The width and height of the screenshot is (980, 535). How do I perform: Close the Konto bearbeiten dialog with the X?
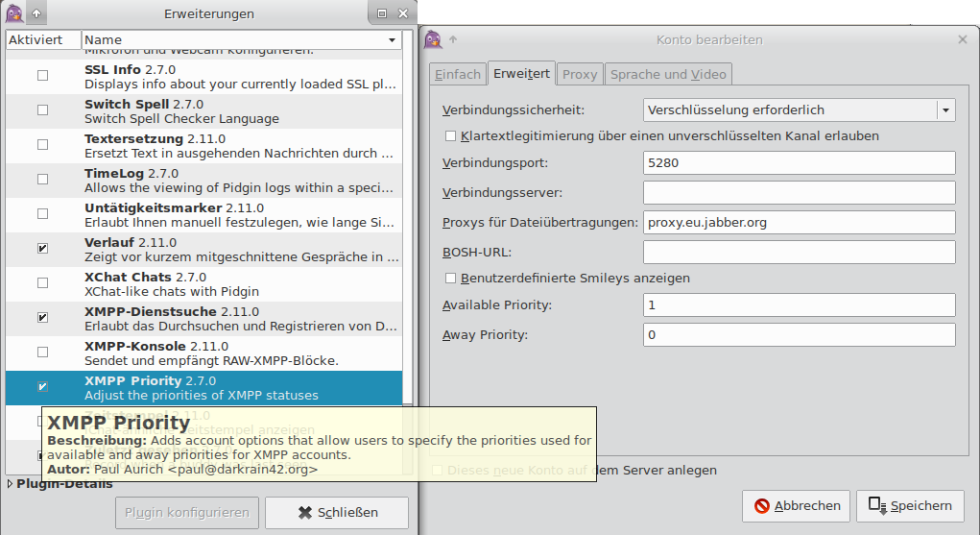tap(962, 39)
